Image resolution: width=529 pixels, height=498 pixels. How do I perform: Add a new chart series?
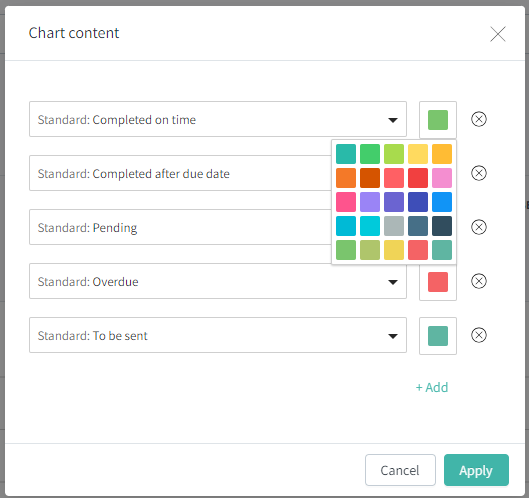click(432, 387)
